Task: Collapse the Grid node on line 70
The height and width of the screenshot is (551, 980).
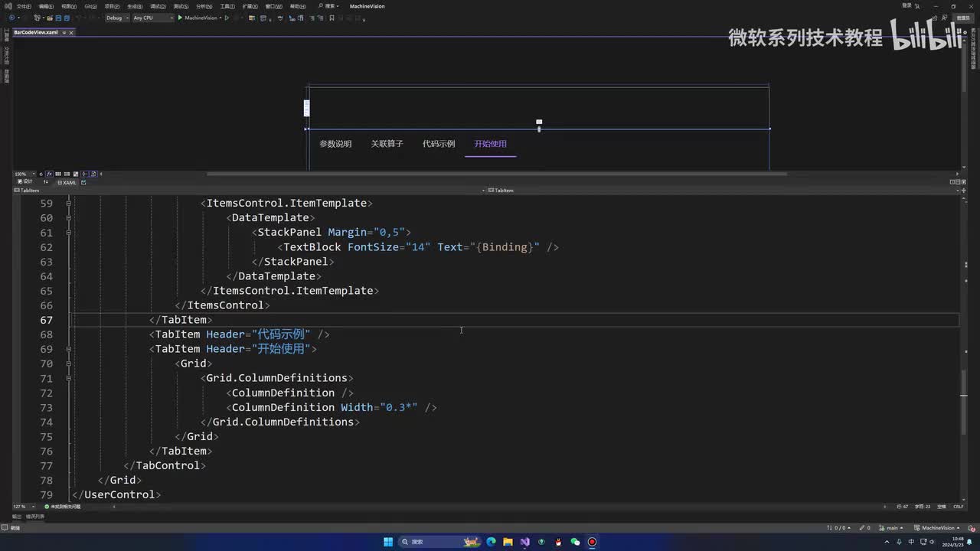Action: tap(69, 364)
